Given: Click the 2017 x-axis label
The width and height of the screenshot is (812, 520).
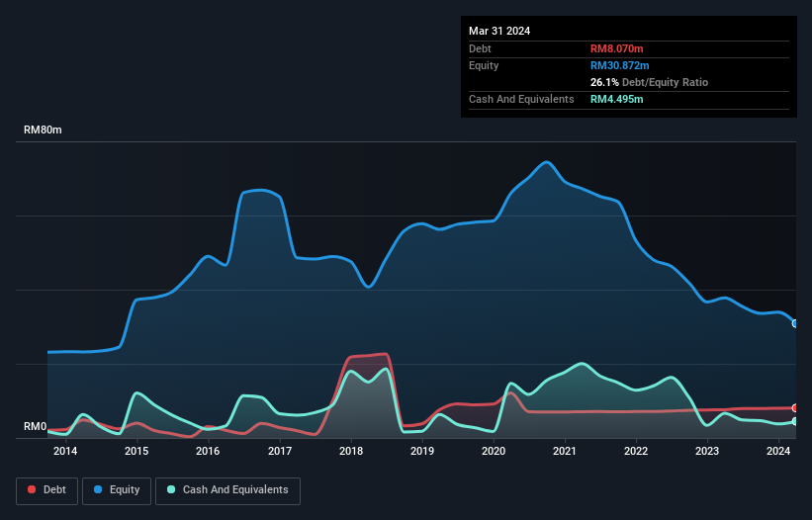Looking at the screenshot, I should (280, 451).
